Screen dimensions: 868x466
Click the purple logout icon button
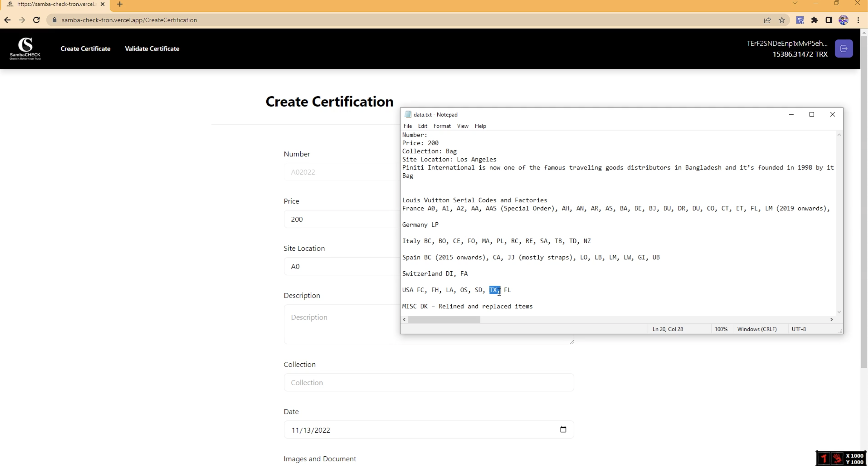[844, 48]
